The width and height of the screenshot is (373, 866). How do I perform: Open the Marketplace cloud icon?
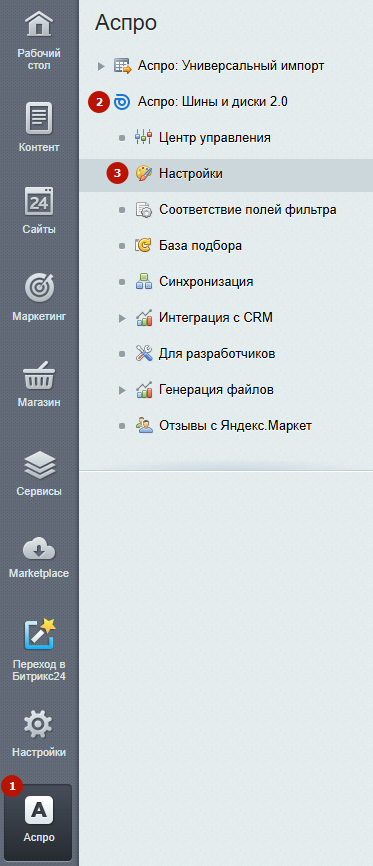point(39,549)
